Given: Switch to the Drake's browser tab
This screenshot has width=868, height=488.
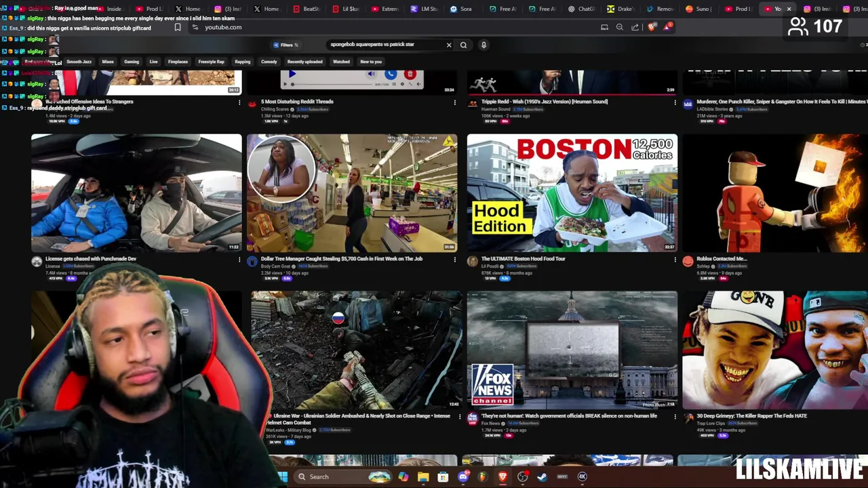Looking at the screenshot, I should click(620, 9).
